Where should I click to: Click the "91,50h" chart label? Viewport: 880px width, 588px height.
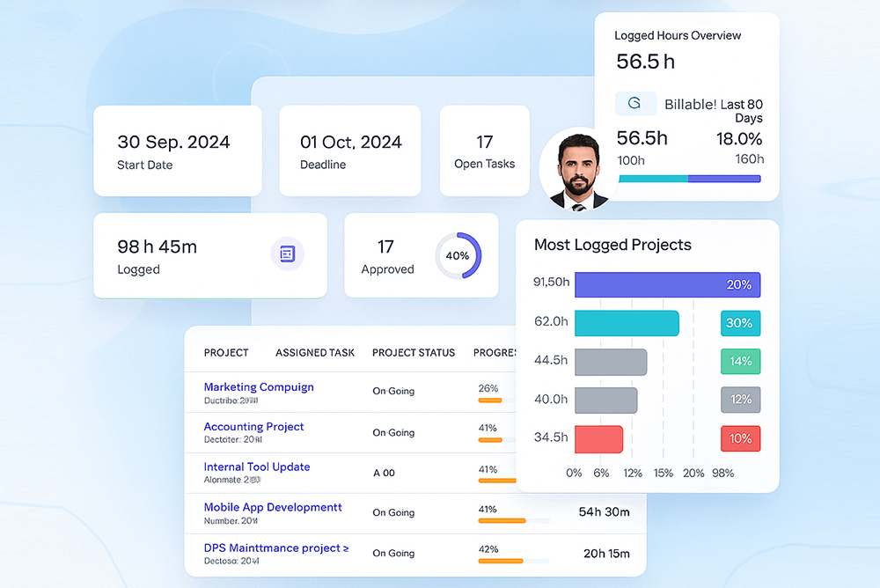point(551,282)
